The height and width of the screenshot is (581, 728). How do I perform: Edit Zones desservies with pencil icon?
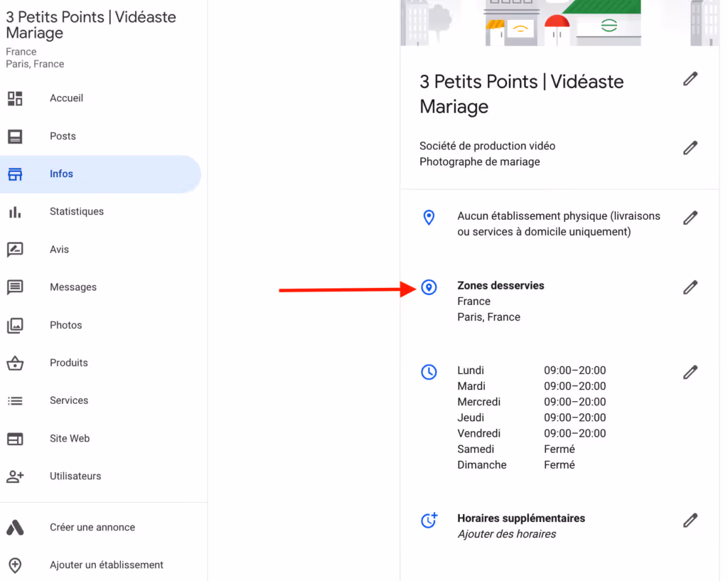(690, 287)
